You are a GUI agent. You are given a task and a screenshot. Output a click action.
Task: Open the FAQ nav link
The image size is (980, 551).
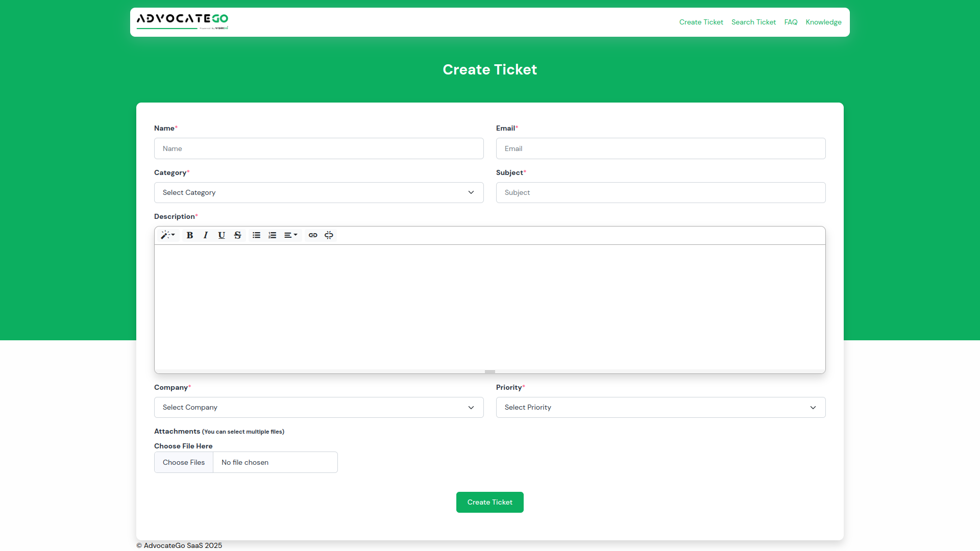coord(791,22)
